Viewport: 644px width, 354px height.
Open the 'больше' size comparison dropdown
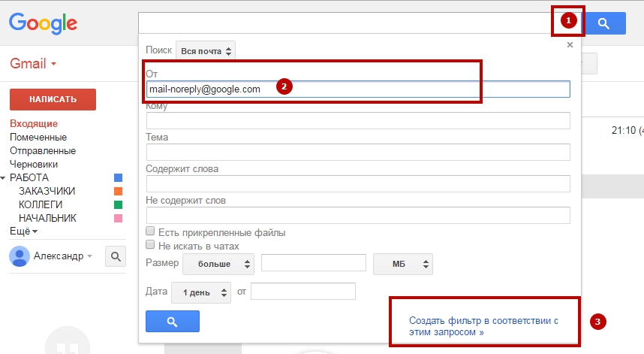(x=218, y=264)
